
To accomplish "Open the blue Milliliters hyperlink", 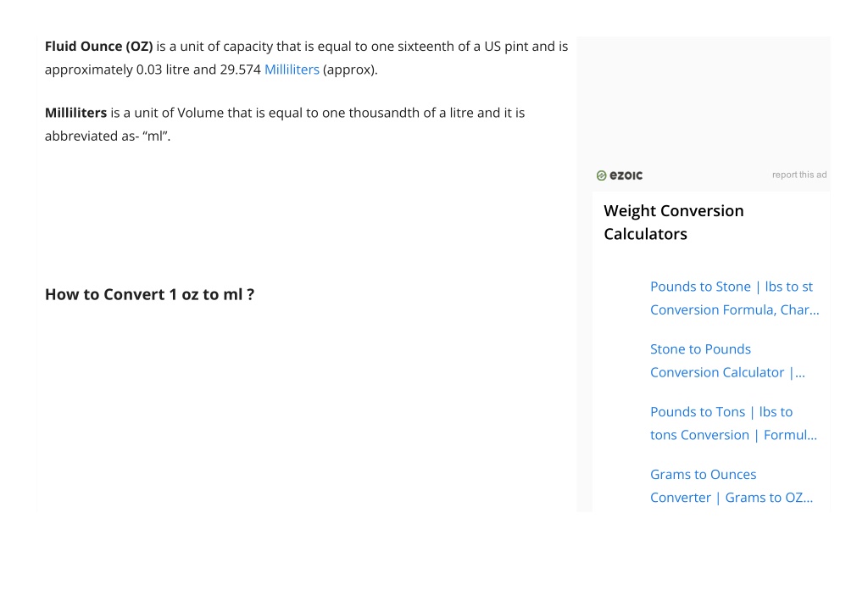I will coord(292,70).
